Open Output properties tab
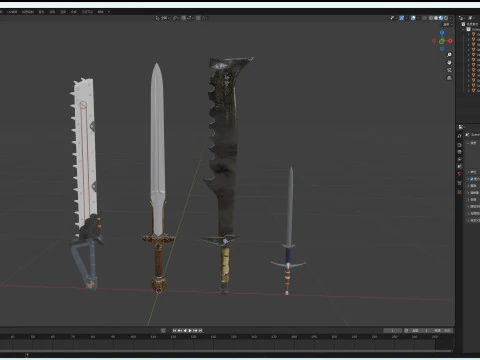Screen dimensions: 480x360 459,152
